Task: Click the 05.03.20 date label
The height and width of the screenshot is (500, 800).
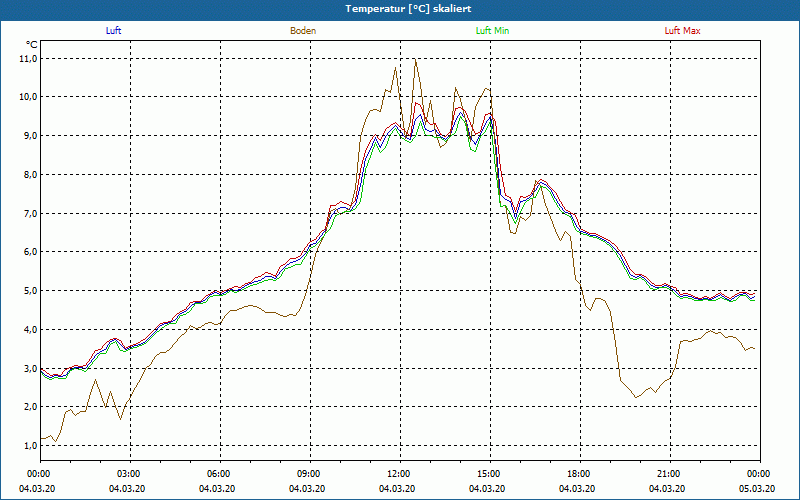Action: 757,488
